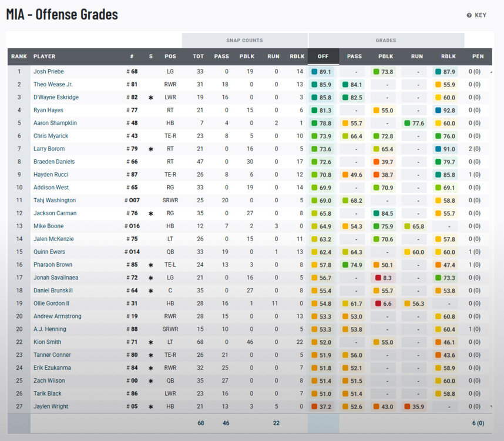Sort table by RANK column header

tap(19, 56)
